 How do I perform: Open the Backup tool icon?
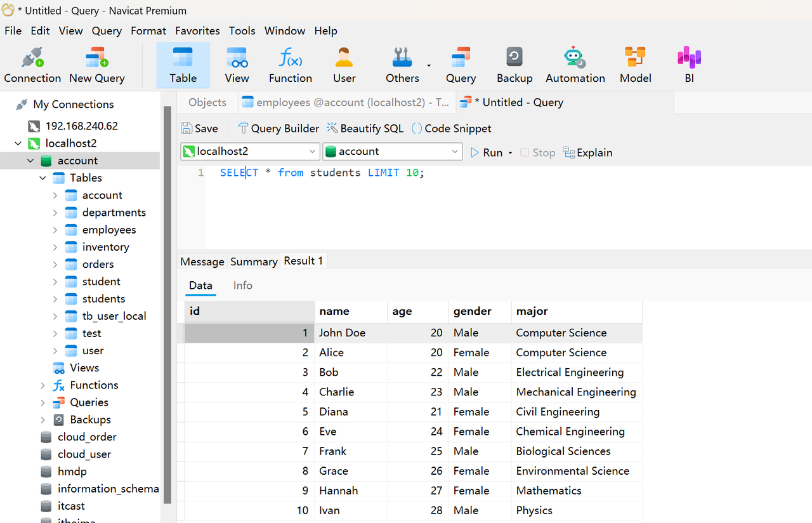pos(514,65)
